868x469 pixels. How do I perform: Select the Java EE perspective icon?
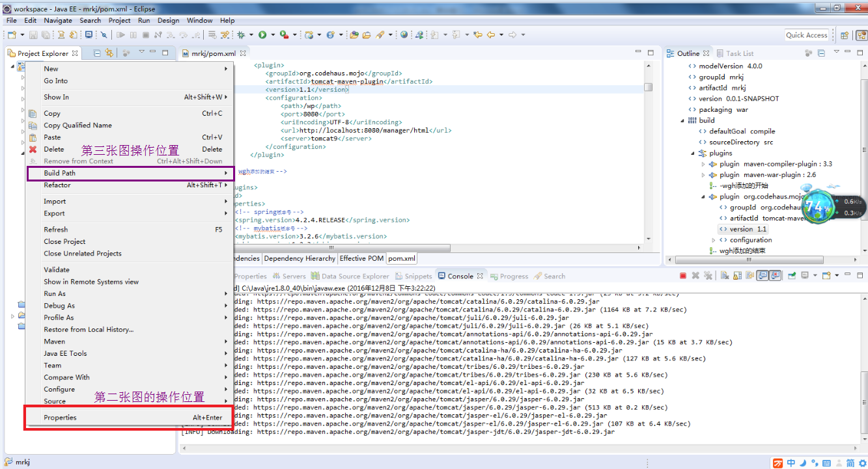861,35
